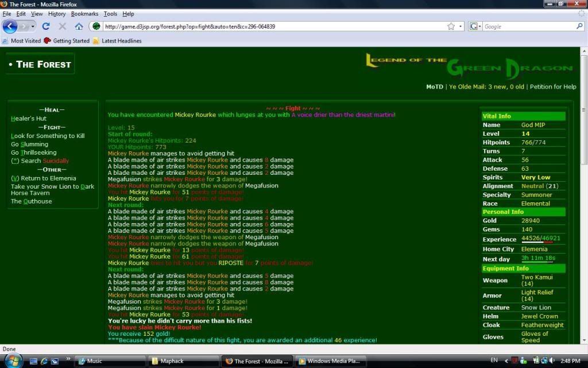This screenshot has height=368, width=588.
Task: Open the Windows Start orb
Action: [x=13, y=361]
